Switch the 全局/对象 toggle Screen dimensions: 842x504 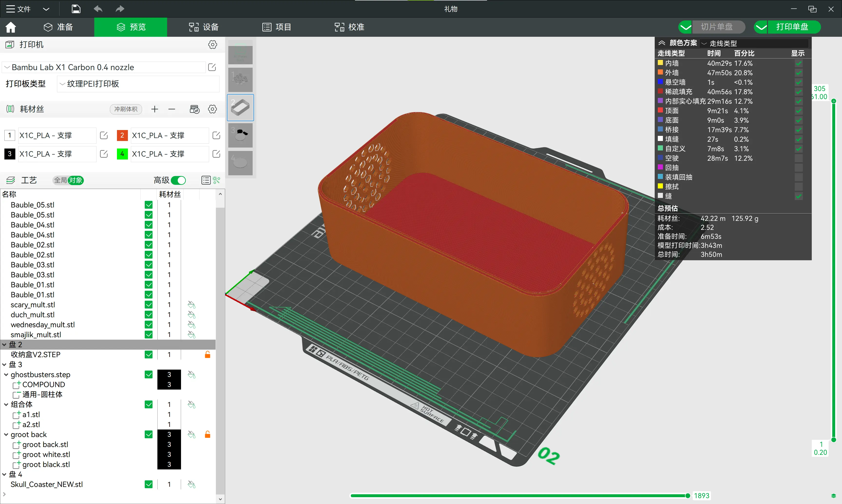[68, 180]
